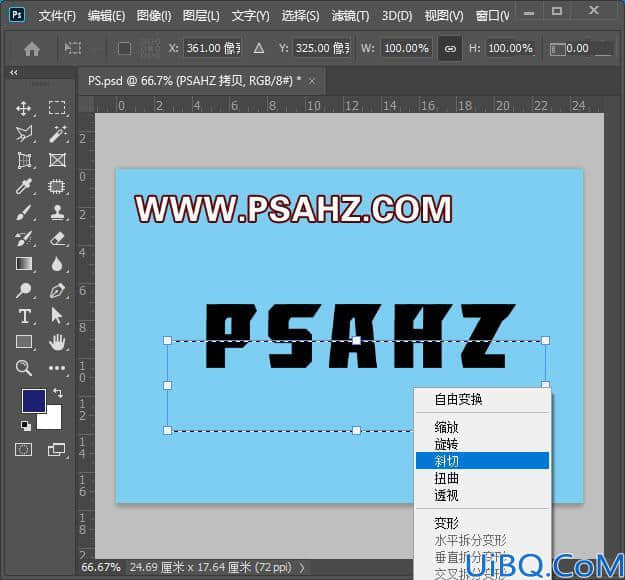Toggle the maintain aspect ratio link
This screenshot has height=580, width=625.
click(x=450, y=49)
